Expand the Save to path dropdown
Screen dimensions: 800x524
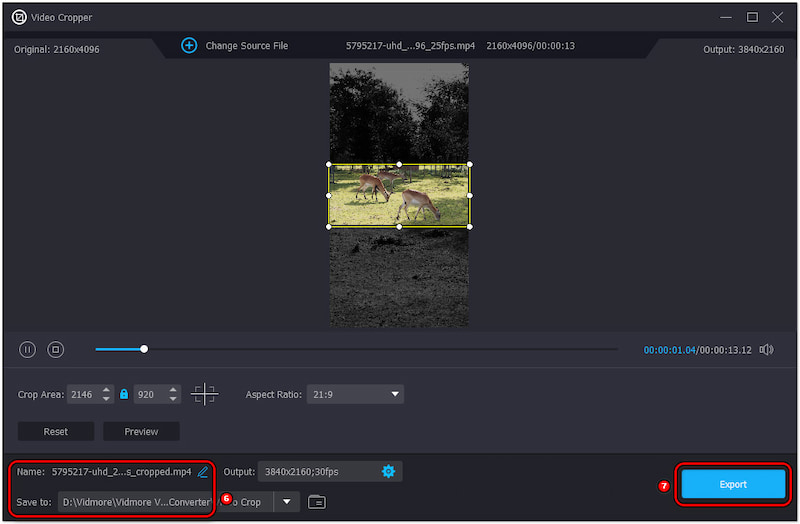pos(288,501)
